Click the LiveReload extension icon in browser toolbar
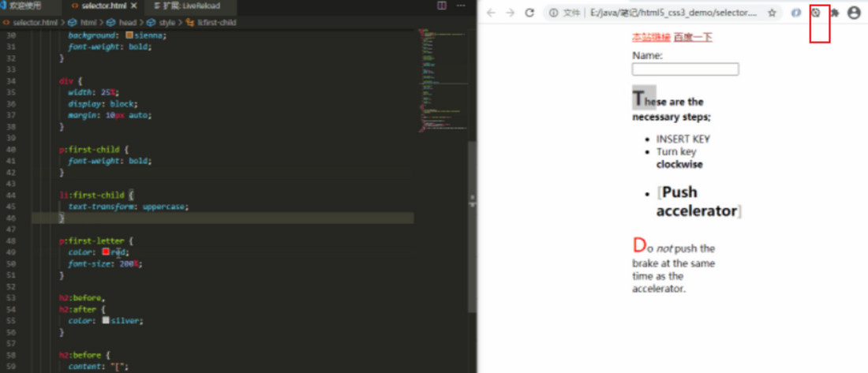 [816, 13]
